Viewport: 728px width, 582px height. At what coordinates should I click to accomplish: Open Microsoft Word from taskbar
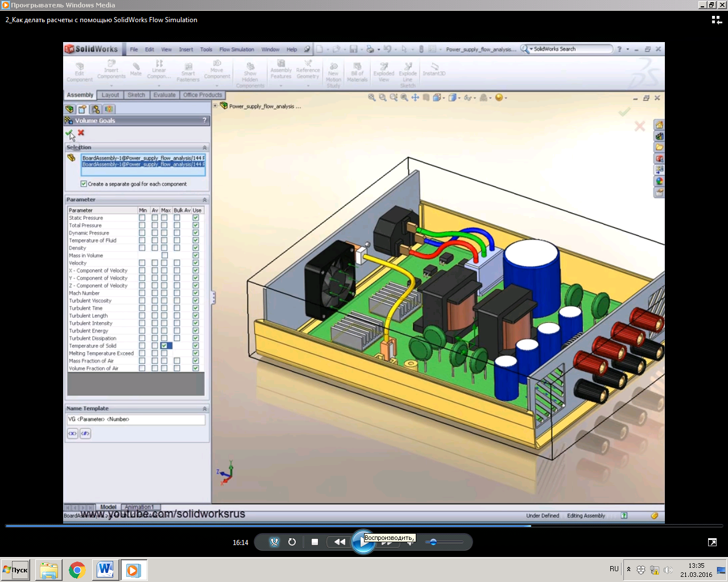[105, 569]
